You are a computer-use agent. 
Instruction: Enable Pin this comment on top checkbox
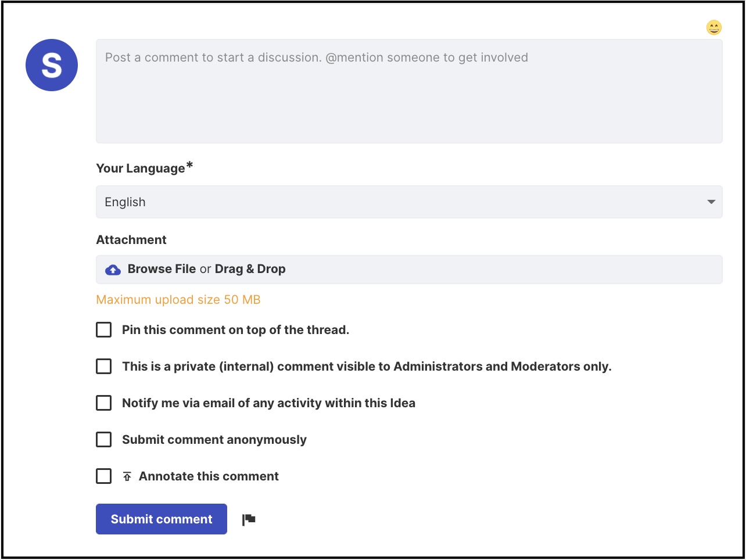pos(104,330)
